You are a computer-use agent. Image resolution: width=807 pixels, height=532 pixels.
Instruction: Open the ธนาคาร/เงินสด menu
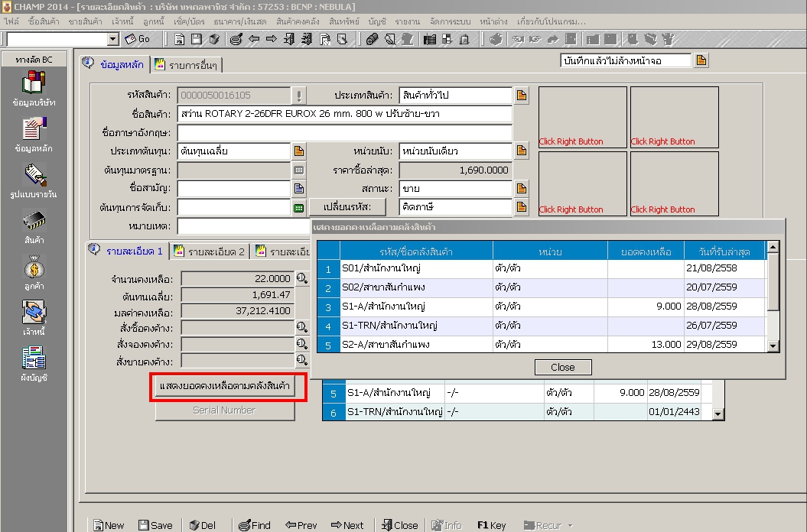240,21
